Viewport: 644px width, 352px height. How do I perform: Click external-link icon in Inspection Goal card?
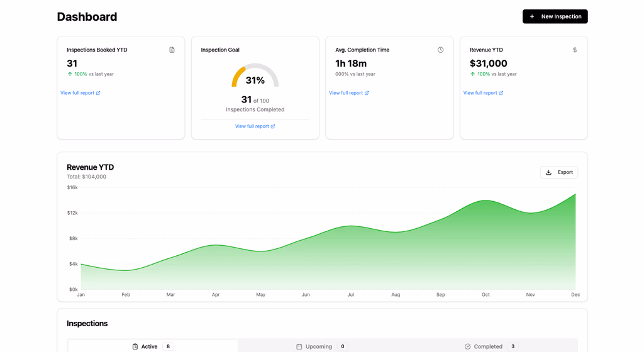tap(273, 126)
